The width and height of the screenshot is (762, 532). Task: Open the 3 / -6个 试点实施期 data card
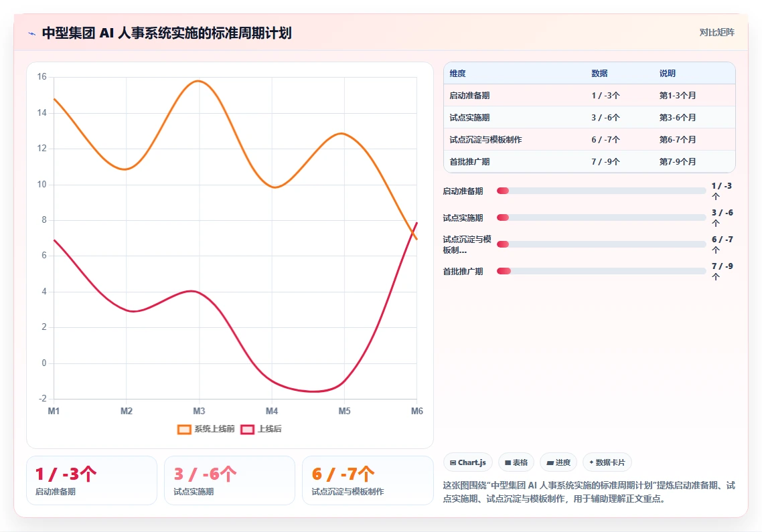(x=230, y=480)
